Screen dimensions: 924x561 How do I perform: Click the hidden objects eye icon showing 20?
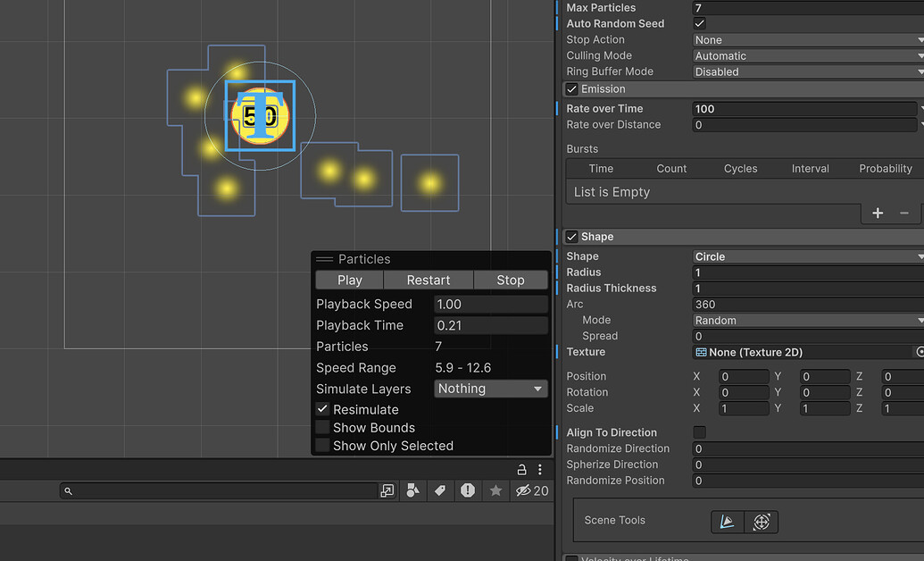click(523, 490)
